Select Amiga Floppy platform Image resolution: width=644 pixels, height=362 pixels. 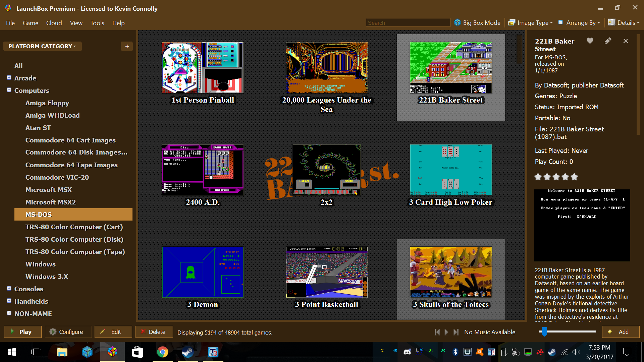point(47,103)
